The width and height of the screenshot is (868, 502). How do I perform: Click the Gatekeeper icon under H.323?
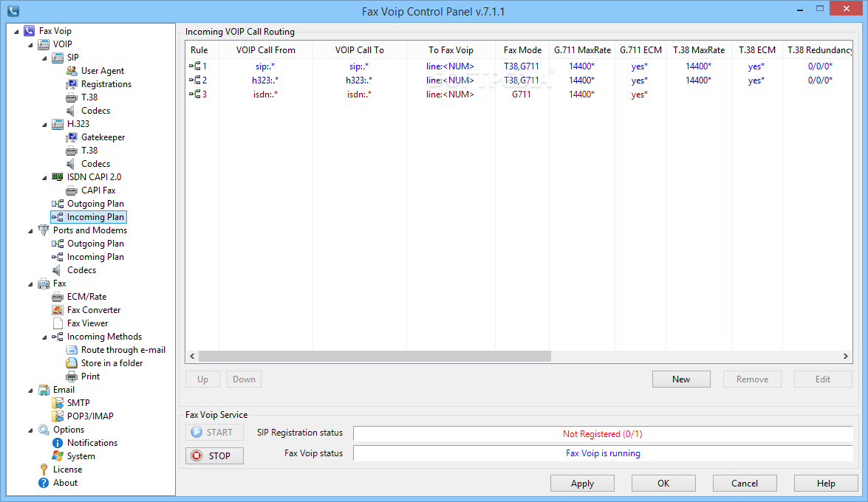tap(72, 137)
